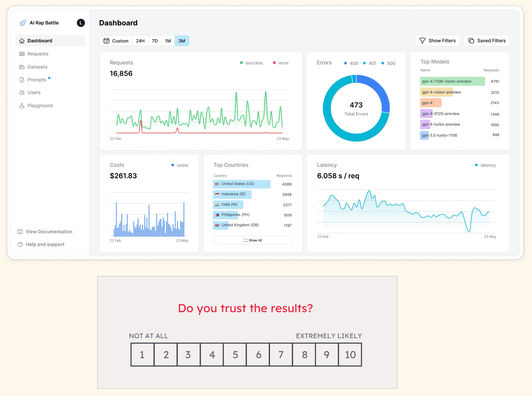Screen dimensions: 532x396
Task: Switch to the 7D time range tab
Action: click(x=154, y=41)
